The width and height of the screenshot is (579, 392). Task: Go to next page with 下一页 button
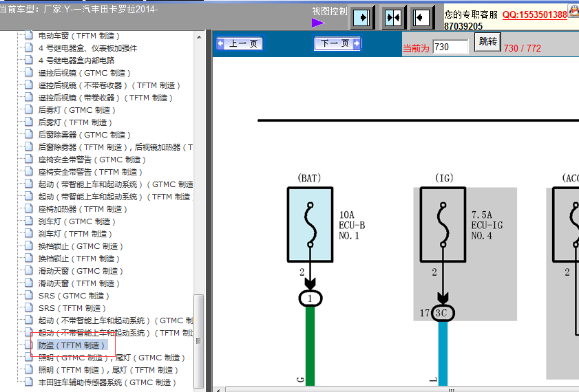(337, 43)
